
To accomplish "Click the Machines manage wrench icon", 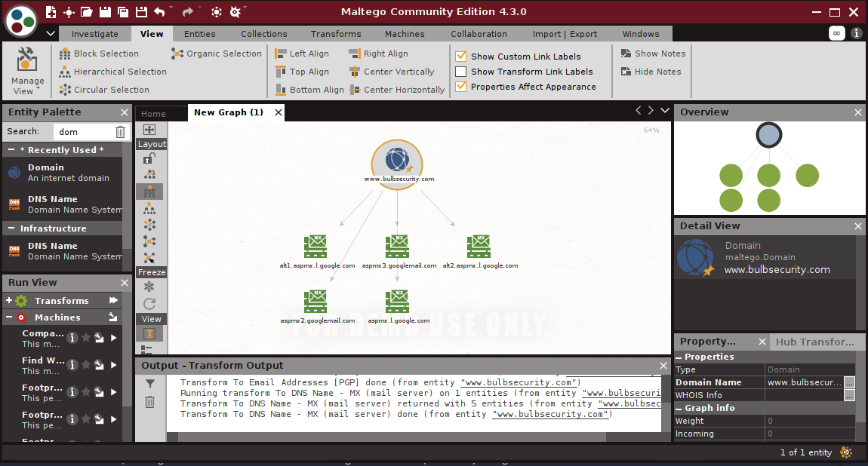I will tap(113, 317).
